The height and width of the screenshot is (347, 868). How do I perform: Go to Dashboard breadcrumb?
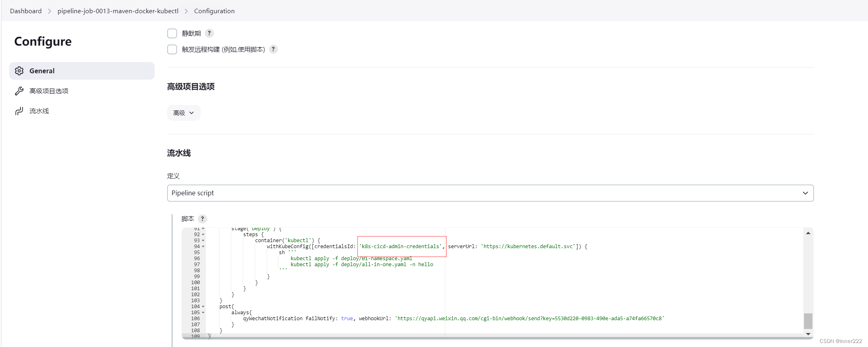pyautogui.click(x=26, y=11)
